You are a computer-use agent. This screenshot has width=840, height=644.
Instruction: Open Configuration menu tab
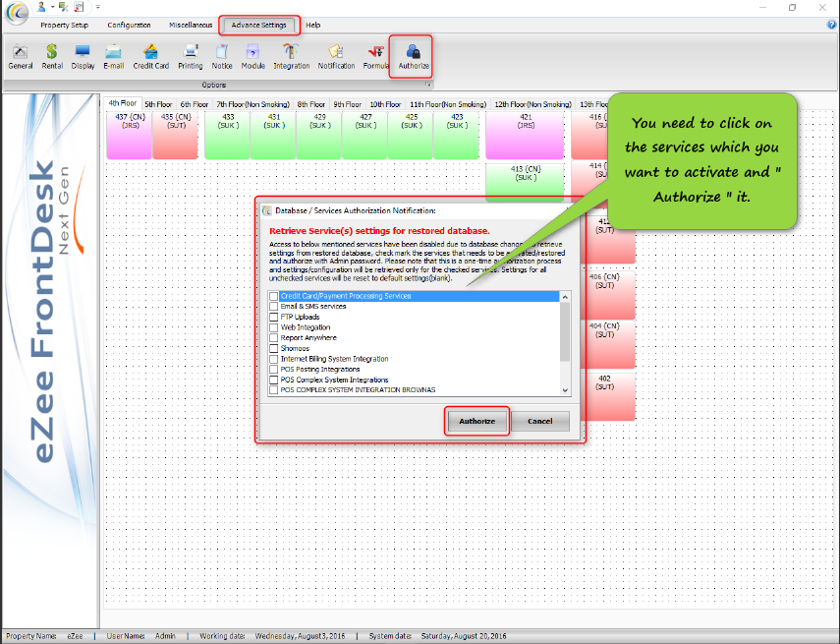click(x=129, y=25)
